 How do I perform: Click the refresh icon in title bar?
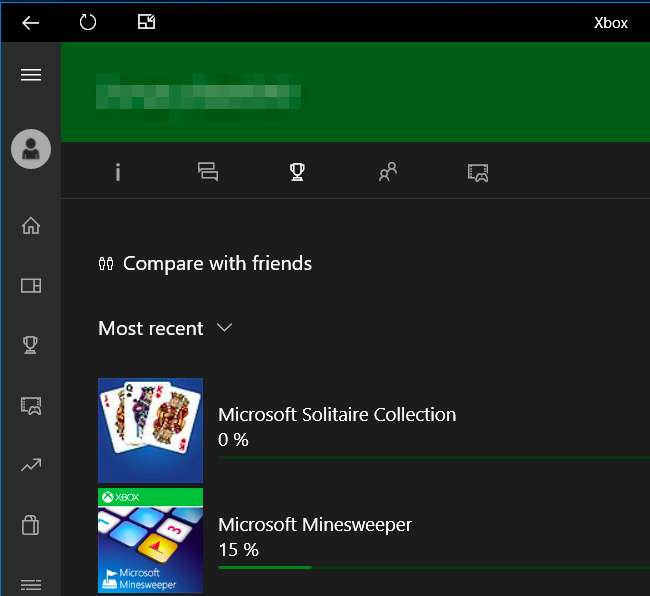tap(88, 22)
